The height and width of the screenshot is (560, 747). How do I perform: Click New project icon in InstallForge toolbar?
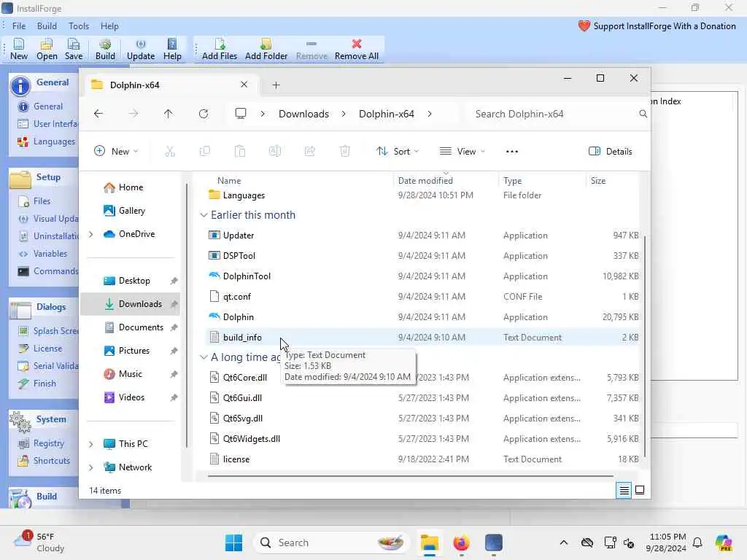tap(19, 50)
